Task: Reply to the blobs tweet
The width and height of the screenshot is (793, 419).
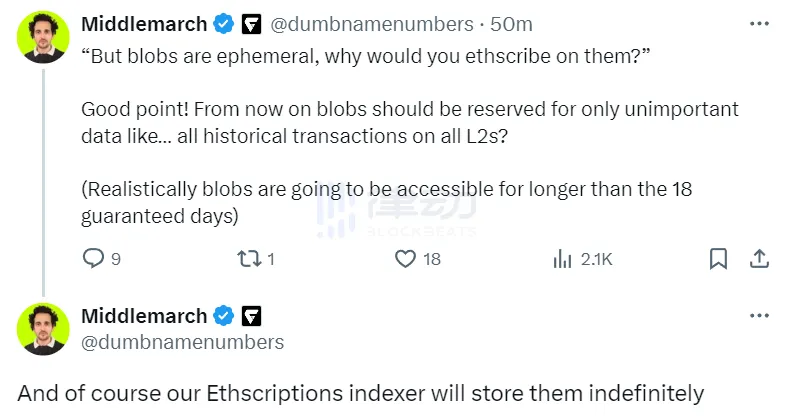Action: click(x=93, y=259)
